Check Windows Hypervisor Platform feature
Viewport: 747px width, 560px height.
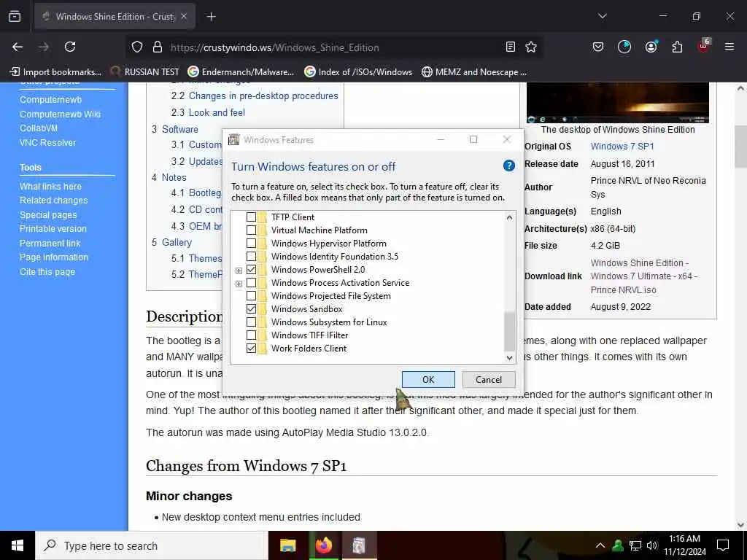click(x=251, y=244)
